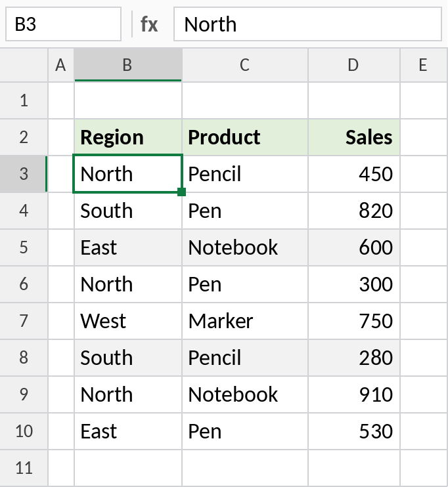Select row 9 header

24,394
